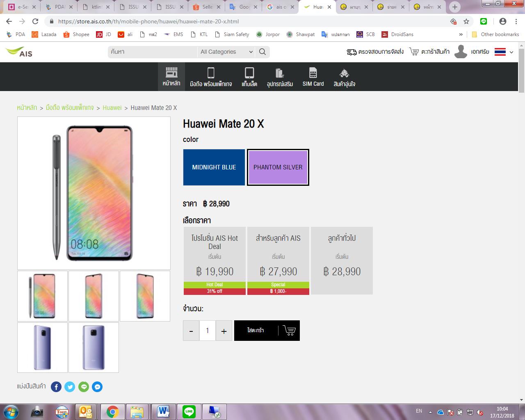Select the Midnight Blue color
The height and width of the screenshot is (420, 525).
coord(214,167)
